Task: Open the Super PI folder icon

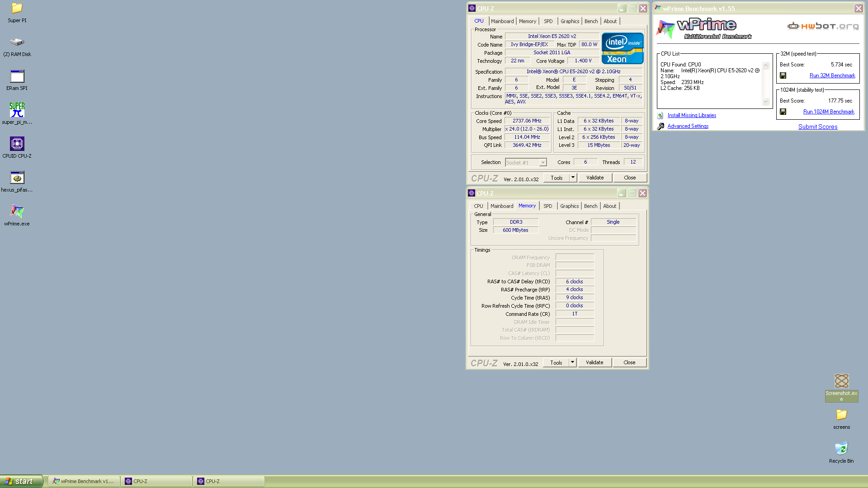Action: pyautogui.click(x=17, y=8)
